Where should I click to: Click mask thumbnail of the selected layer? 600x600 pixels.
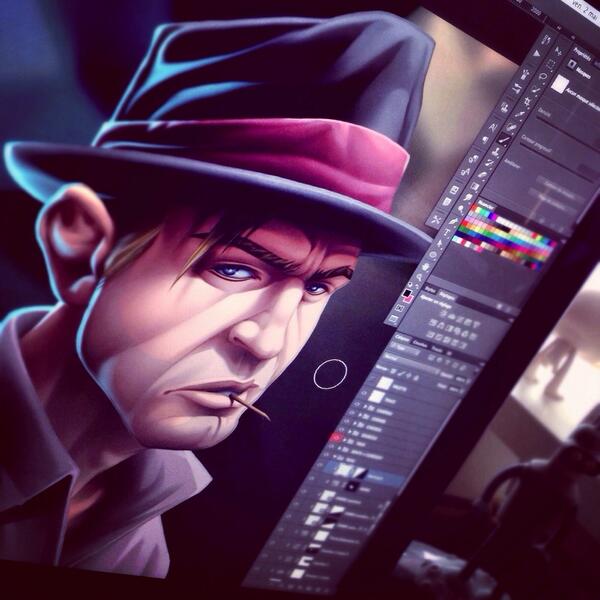360,472
